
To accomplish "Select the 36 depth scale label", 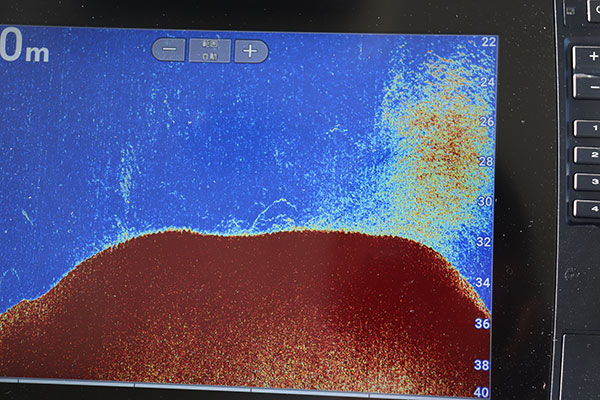I will coord(482,324).
